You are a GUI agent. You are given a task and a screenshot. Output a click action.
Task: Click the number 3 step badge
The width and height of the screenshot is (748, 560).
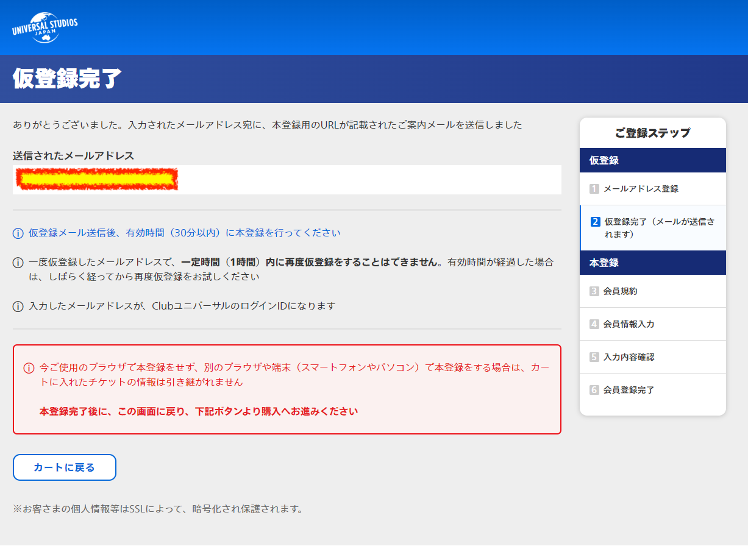594,291
